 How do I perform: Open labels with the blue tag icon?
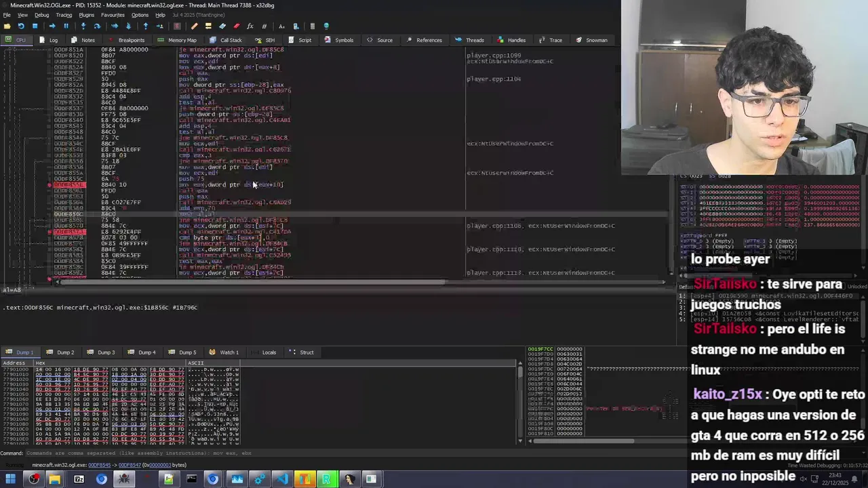point(222,26)
